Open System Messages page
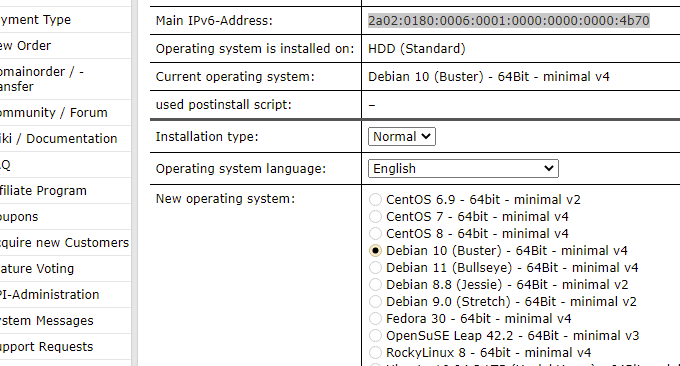680x366 pixels. tap(46, 321)
